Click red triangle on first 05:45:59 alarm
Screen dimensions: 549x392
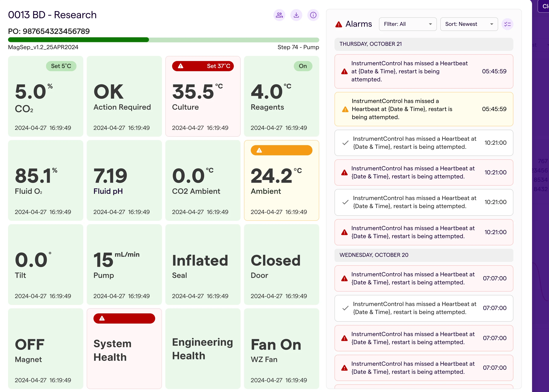tap(344, 71)
